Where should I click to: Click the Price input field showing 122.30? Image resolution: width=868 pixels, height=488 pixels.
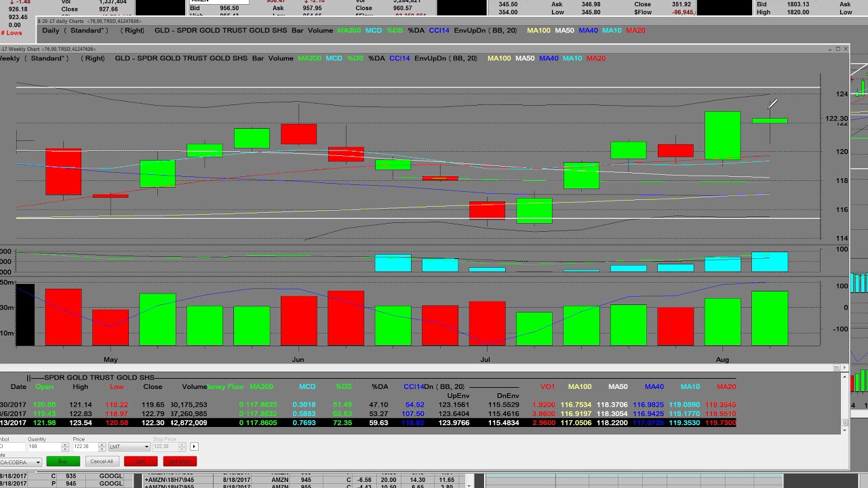[86, 447]
